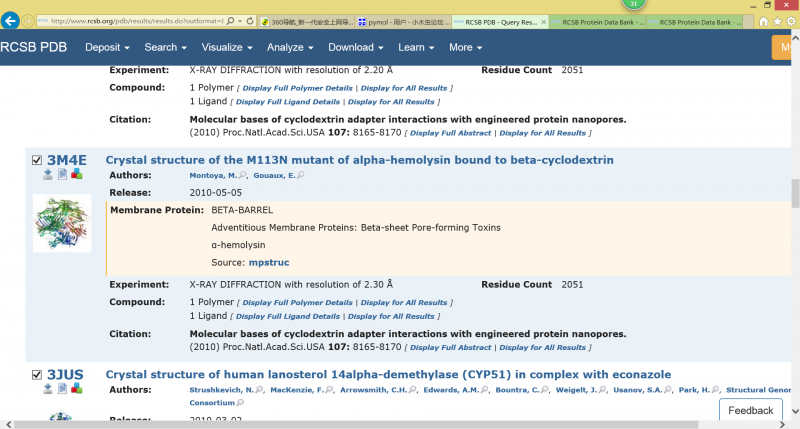Click the horizontal scrollbar right arrow
Image resolution: width=800 pixels, height=429 pixels.
(782, 424)
